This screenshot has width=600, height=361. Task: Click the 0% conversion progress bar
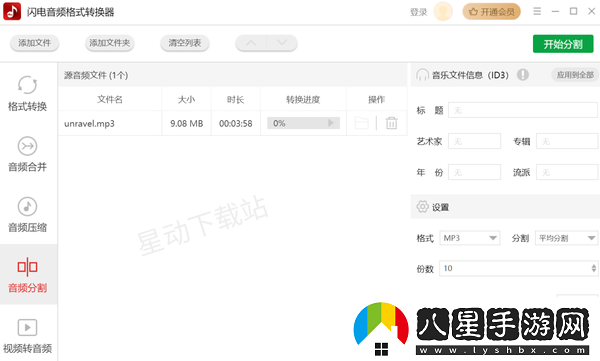(x=303, y=123)
